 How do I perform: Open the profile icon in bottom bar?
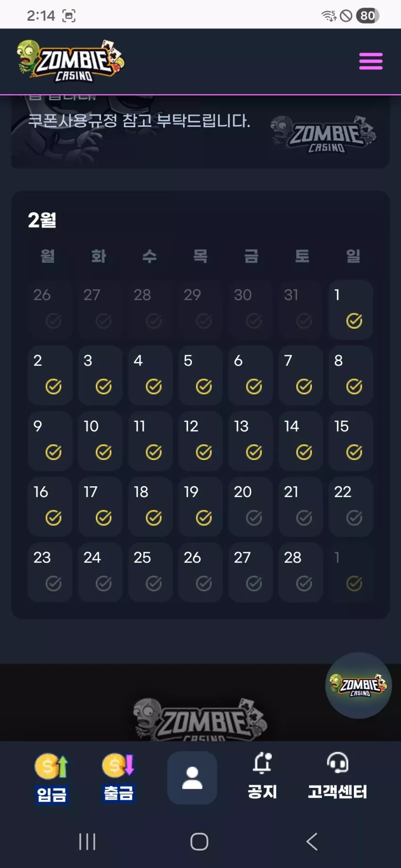point(192,778)
